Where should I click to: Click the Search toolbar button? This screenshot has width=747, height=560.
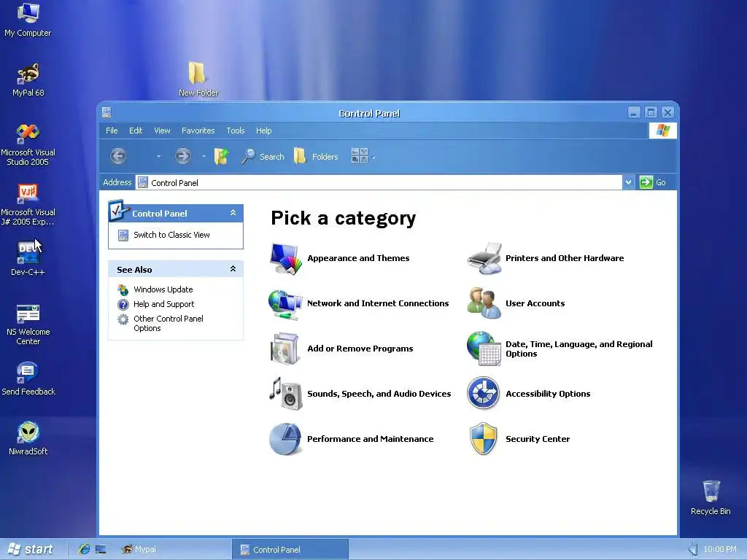coord(263,156)
